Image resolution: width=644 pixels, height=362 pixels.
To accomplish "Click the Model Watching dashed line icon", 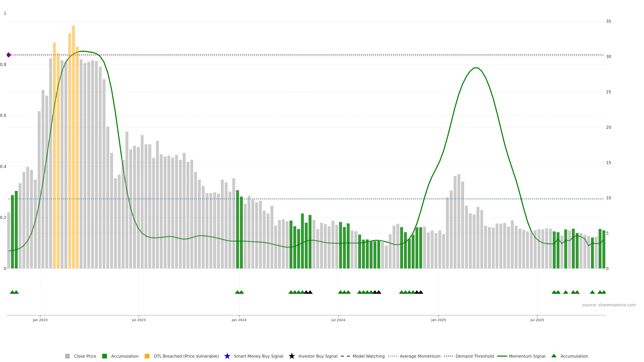I will [345, 356].
